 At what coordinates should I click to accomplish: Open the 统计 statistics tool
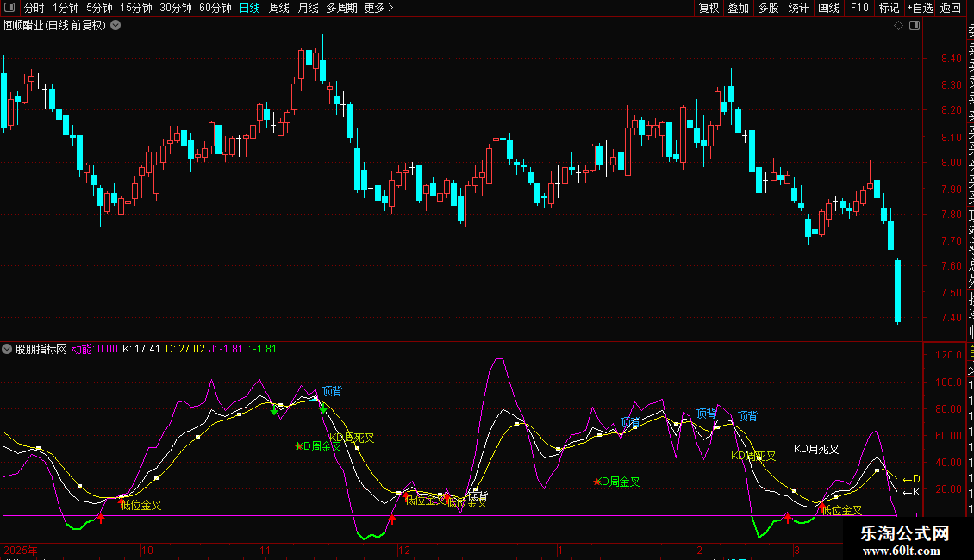pyautogui.click(x=798, y=8)
